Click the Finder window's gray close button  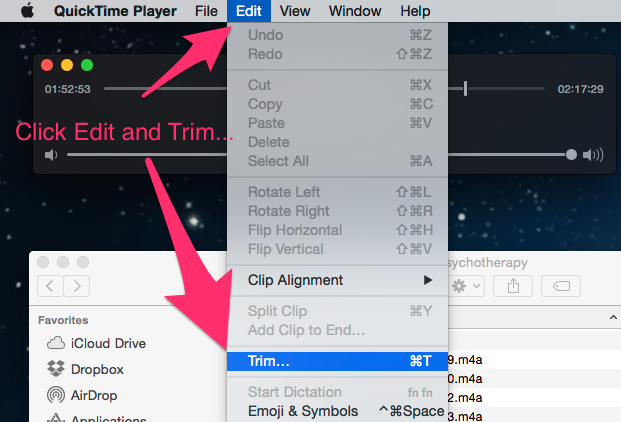(43, 262)
